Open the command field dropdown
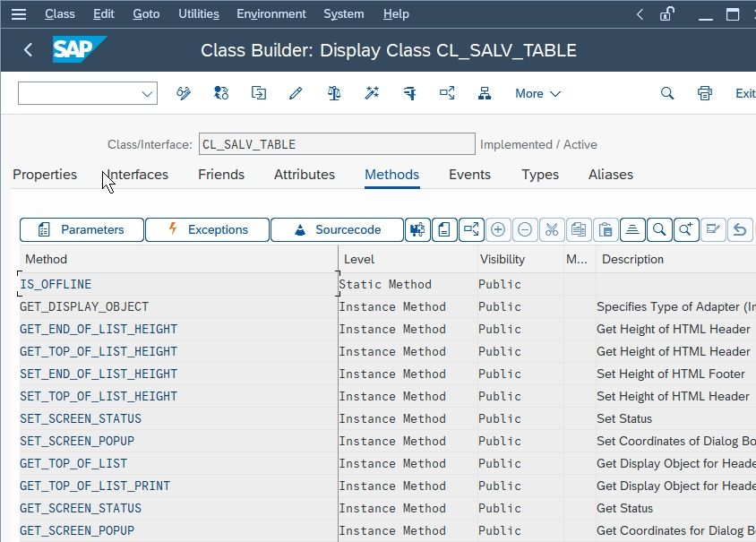 (147, 93)
